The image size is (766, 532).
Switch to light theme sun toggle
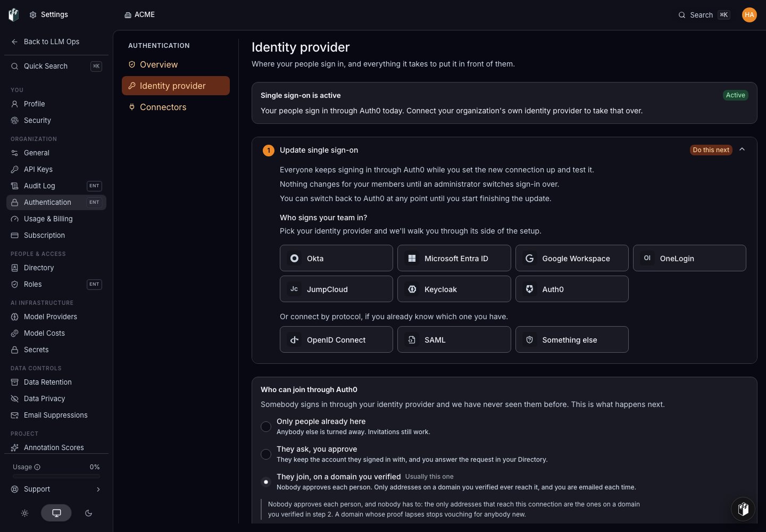pos(24,513)
